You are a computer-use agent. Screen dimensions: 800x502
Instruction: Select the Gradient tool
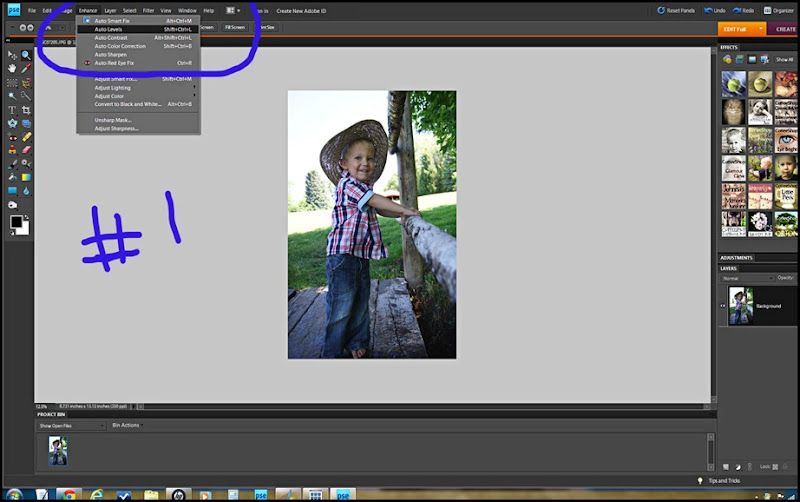coord(26,177)
